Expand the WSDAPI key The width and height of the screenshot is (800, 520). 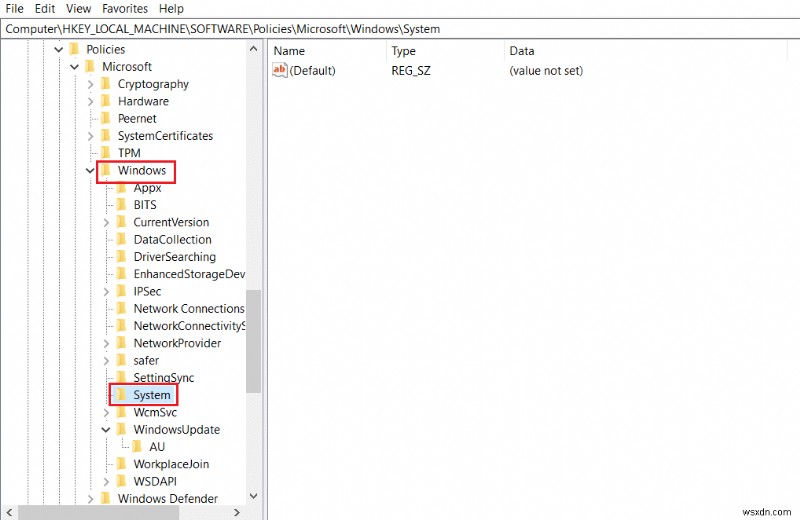(x=106, y=482)
